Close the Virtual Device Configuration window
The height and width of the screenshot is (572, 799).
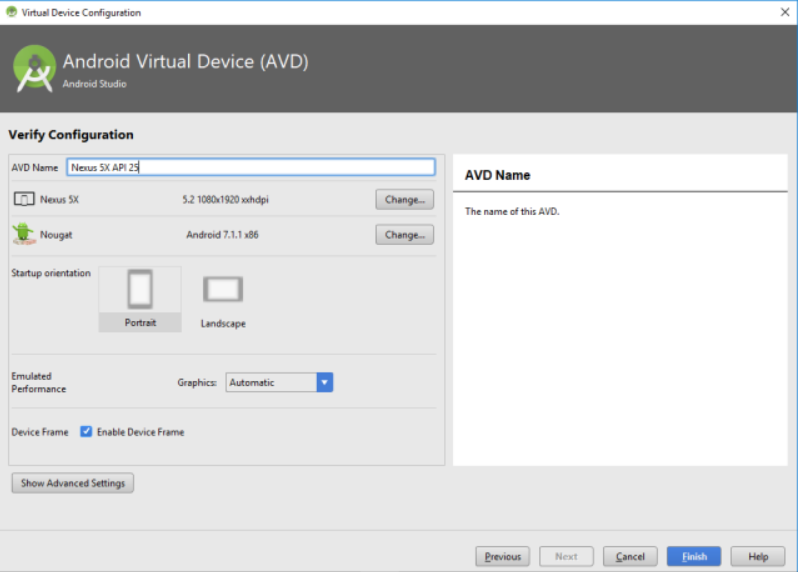pos(785,12)
